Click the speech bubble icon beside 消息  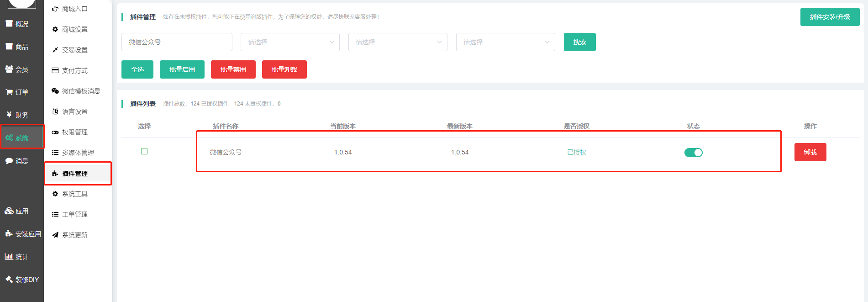click(9, 161)
